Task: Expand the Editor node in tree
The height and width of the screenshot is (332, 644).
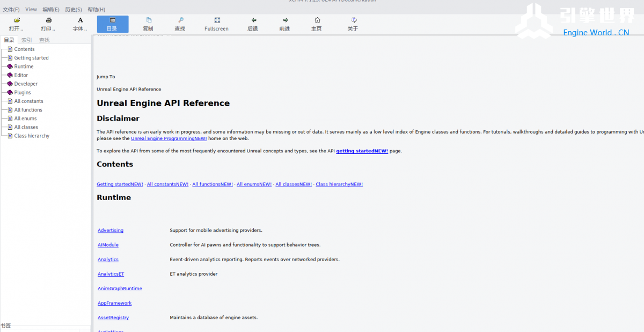Action: 10,75
